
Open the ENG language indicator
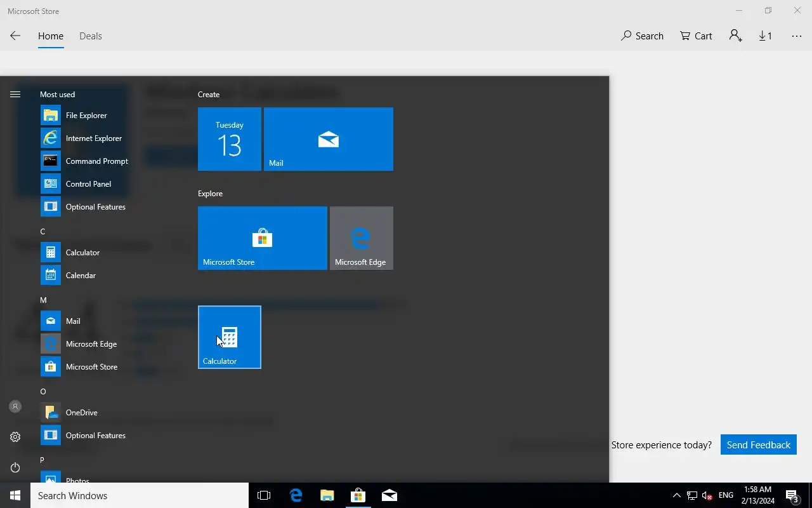(x=726, y=495)
